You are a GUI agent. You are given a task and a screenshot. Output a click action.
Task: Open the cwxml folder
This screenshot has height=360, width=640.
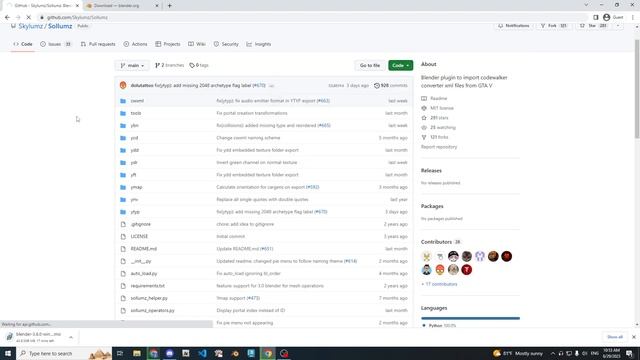(137, 101)
